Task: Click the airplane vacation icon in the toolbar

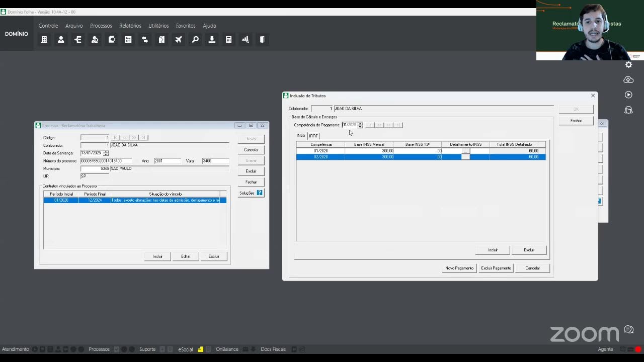Action: [x=179, y=40]
